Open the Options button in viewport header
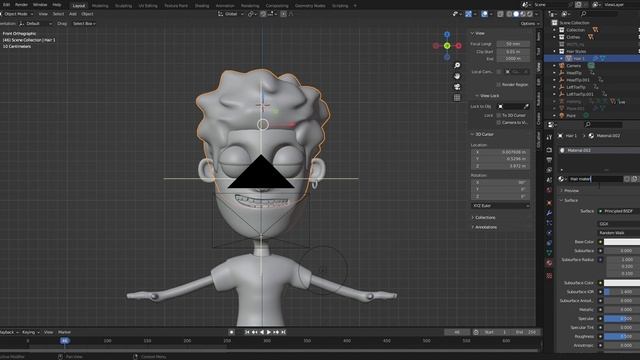The image size is (640, 360). point(529,24)
